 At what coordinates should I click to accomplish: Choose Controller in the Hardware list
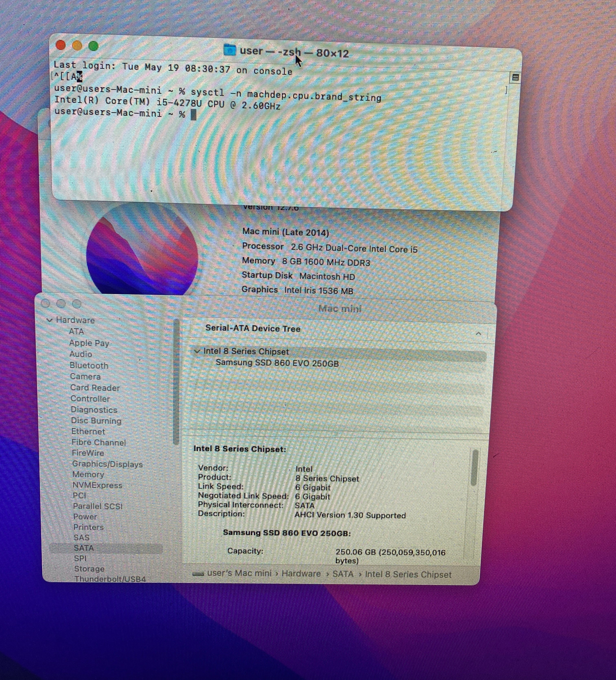tap(90, 399)
